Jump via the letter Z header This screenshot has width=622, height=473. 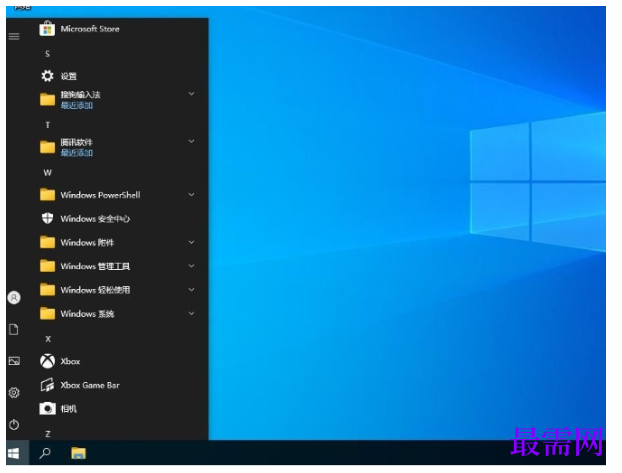48,434
